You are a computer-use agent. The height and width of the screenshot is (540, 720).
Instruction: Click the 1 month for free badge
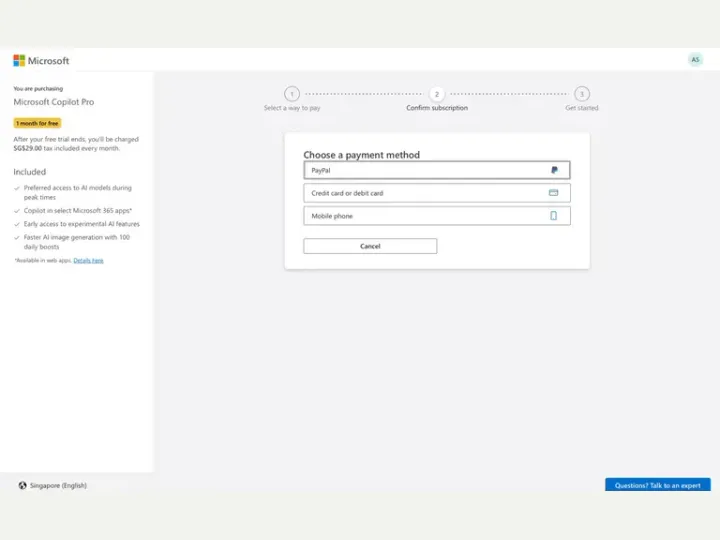point(37,123)
